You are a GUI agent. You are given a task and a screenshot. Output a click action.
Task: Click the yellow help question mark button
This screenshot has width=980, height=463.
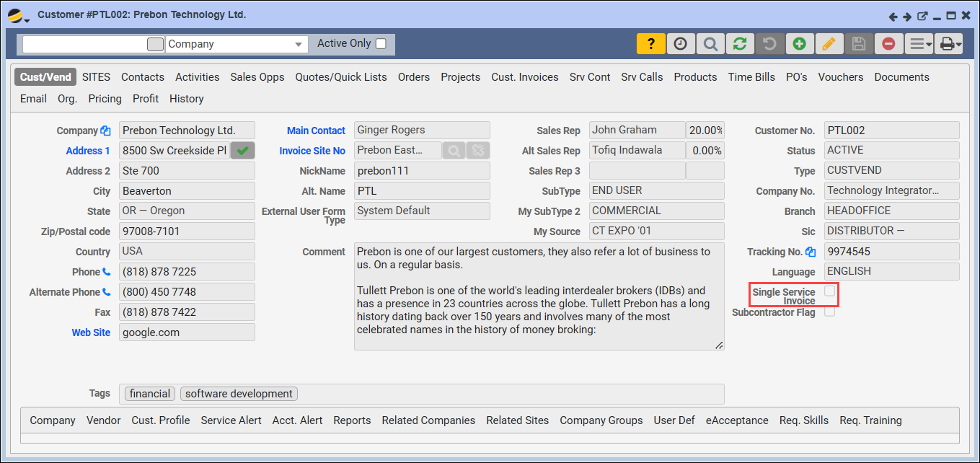pos(650,44)
